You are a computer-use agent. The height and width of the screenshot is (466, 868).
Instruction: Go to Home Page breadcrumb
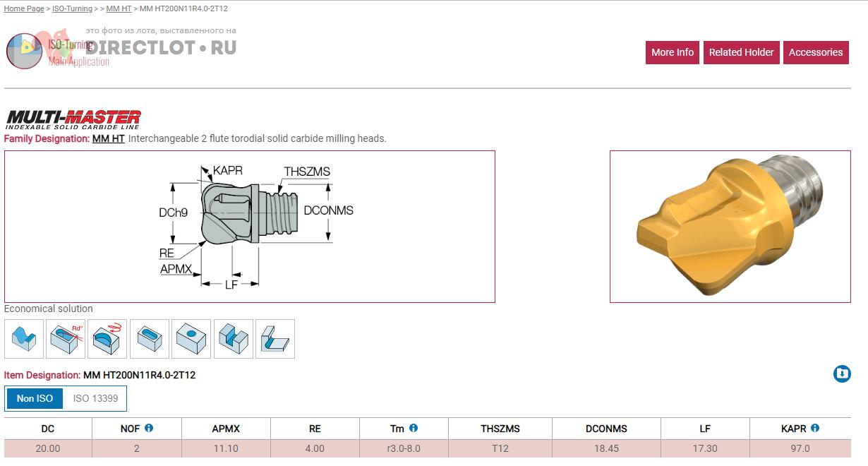point(24,8)
